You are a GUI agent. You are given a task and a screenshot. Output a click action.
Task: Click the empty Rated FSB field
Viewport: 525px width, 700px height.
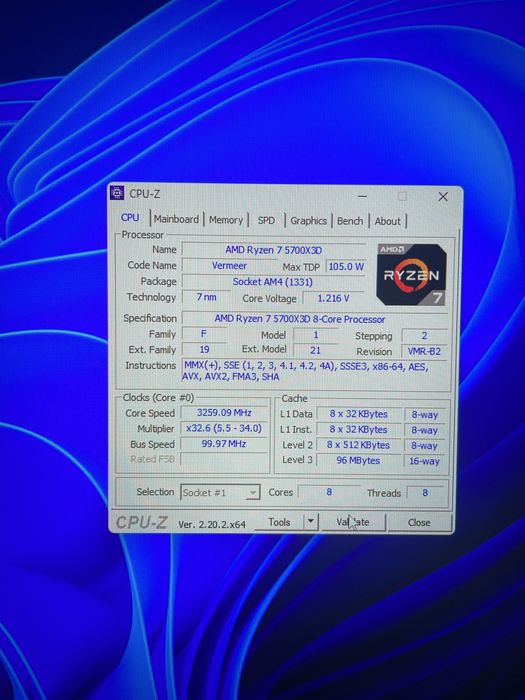click(x=224, y=459)
